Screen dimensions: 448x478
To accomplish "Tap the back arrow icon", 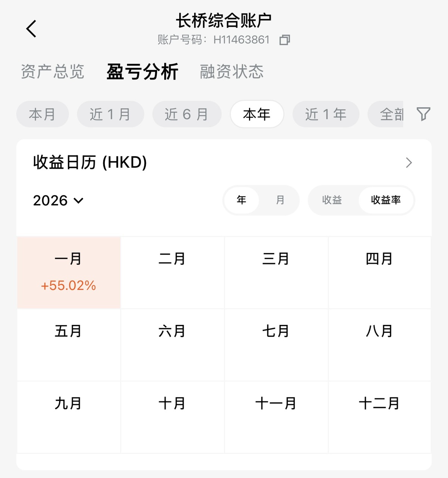I will click(31, 29).
